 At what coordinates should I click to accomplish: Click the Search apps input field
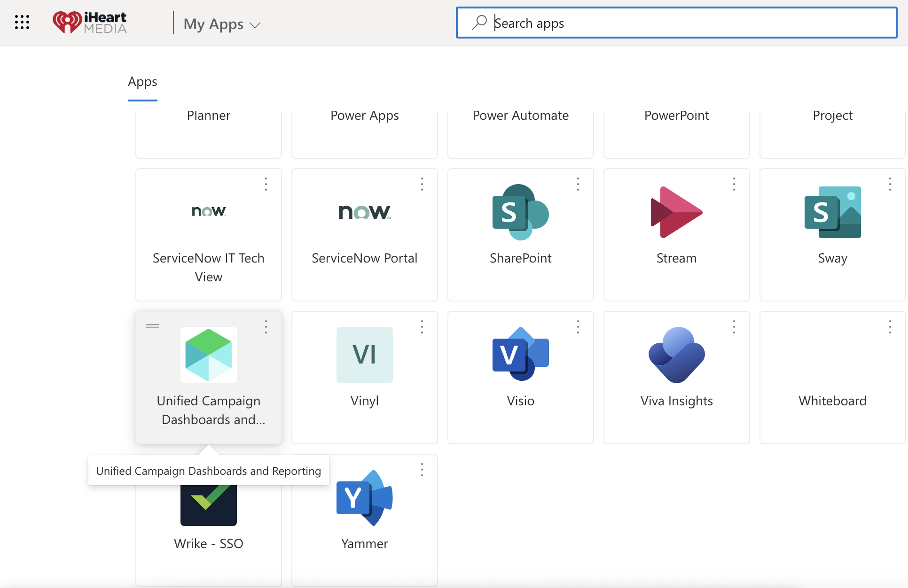pyautogui.click(x=677, y=23)
